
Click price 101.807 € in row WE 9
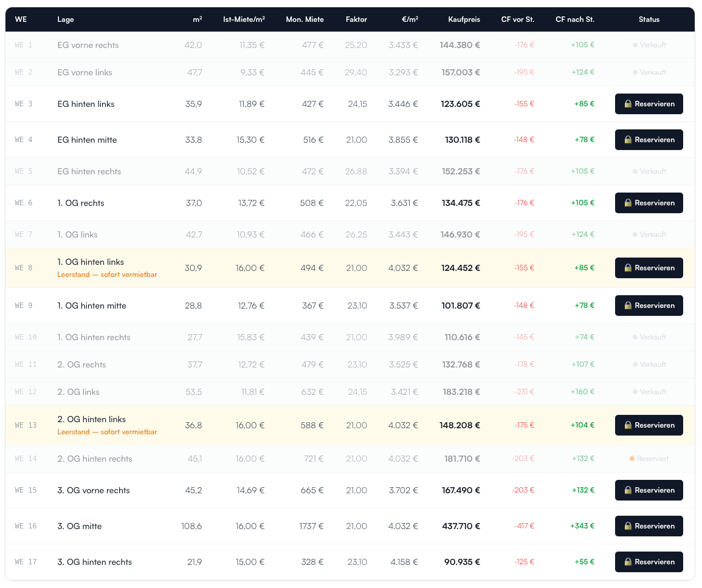click(461, 305)
